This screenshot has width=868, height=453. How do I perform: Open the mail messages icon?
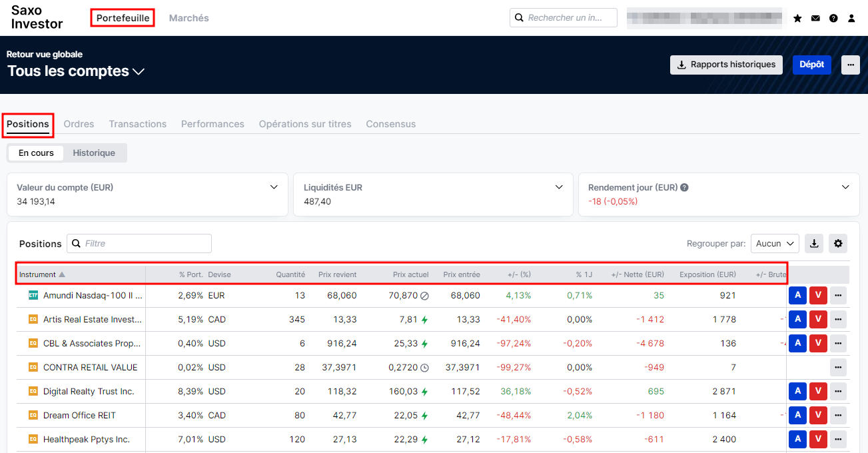(x=815, y=19)
